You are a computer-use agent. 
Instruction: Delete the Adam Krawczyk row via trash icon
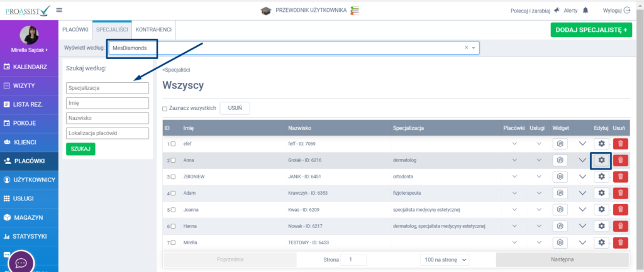pos(620,193)
